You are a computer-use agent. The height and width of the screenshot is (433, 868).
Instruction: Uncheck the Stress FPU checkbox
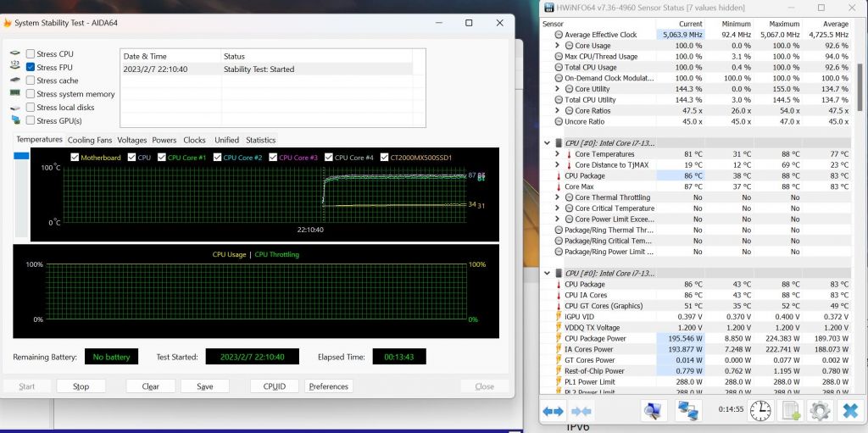point(31,67)
